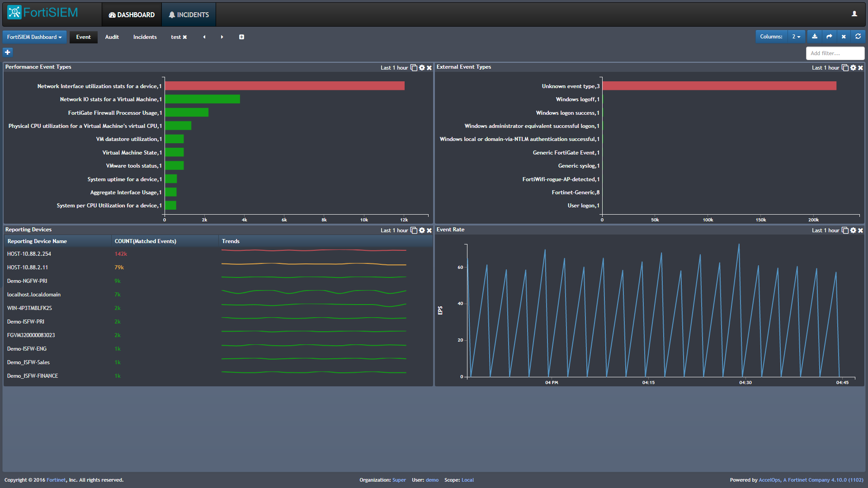Close the Reporting Devices widget

point(429,230)
